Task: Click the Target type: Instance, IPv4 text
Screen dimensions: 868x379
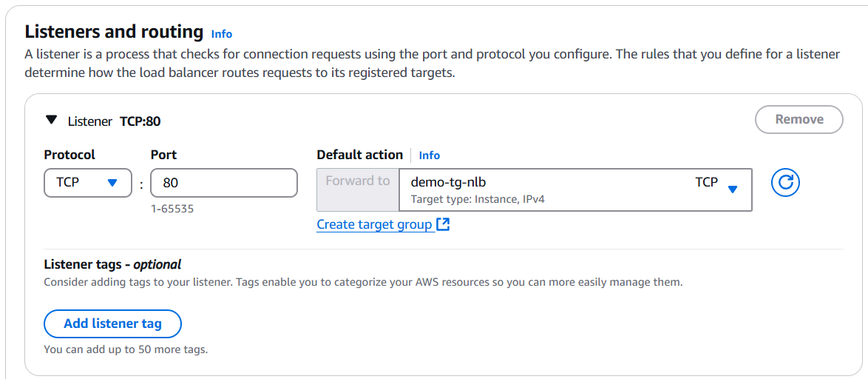Action: pyautogui.click(x=478, y=199)
